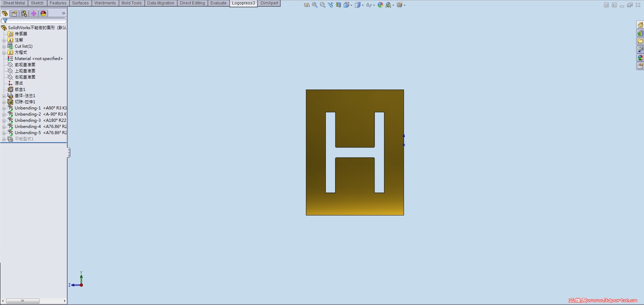Open the Data Migration tab
Screen dimensions: 644x305
pos(161,3)
